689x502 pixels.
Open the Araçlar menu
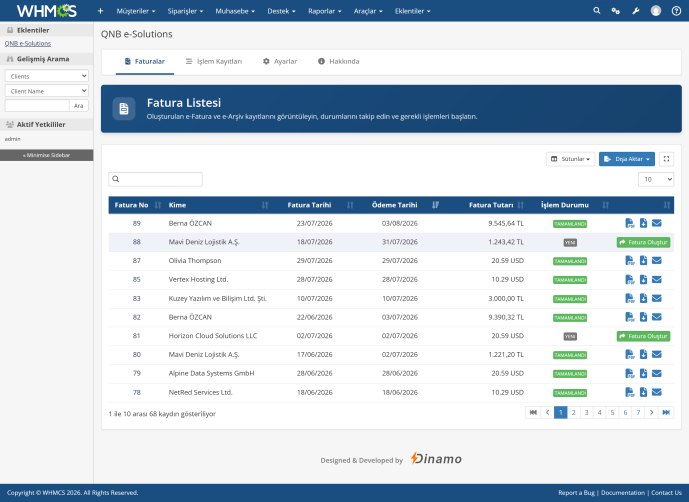click(x=368, y=11)
